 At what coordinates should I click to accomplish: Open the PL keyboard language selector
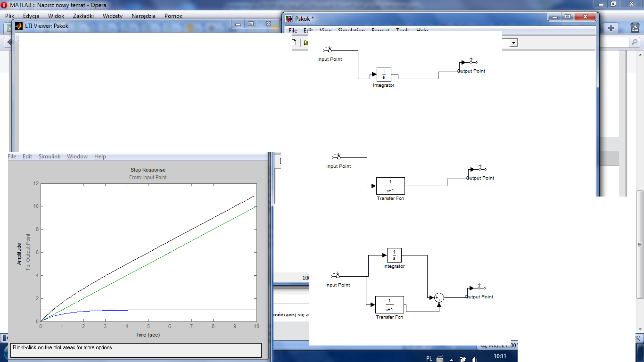[430, 357]
